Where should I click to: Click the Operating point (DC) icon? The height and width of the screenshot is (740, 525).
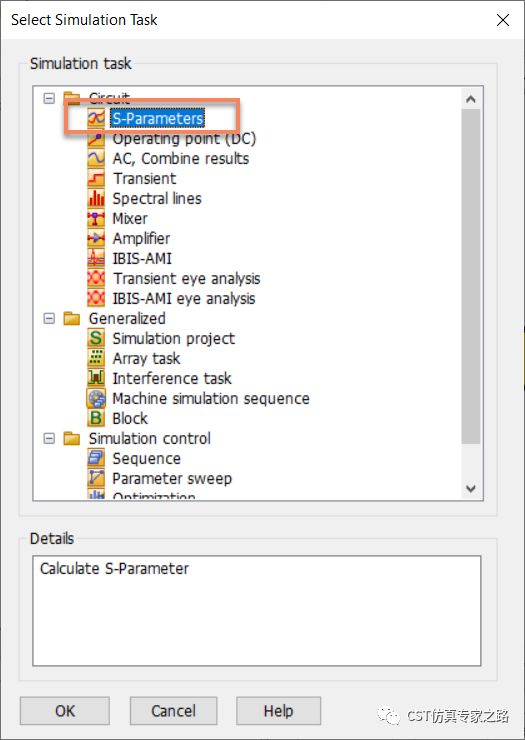(96, 139)
